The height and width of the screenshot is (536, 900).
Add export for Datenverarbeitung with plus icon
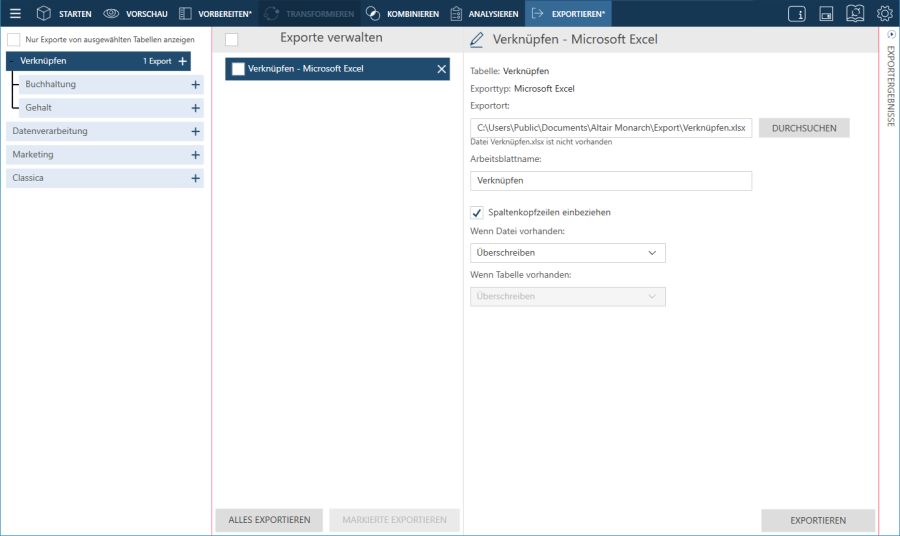pyautogui.click(x=195, y=131)
